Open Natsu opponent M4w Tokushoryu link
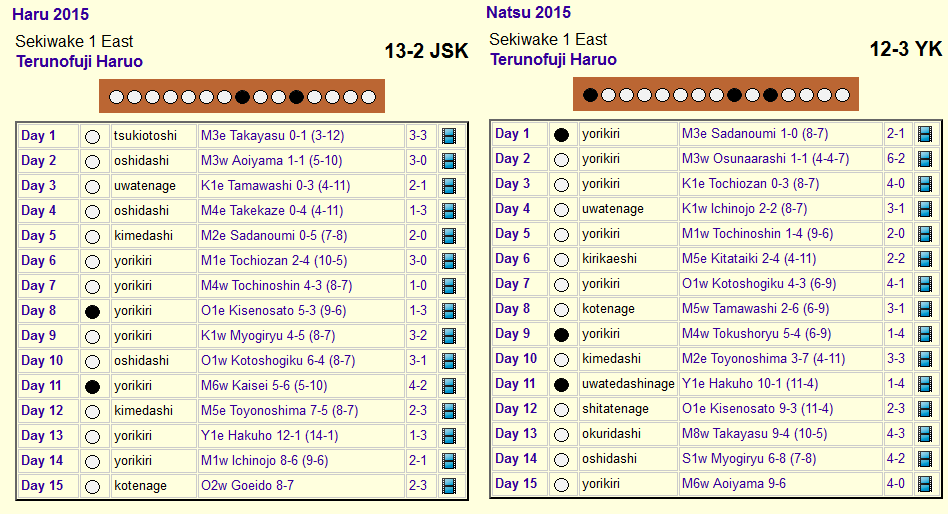Image resolution: width=948 pixels, height=514 pixels. [x=756, y=334]
